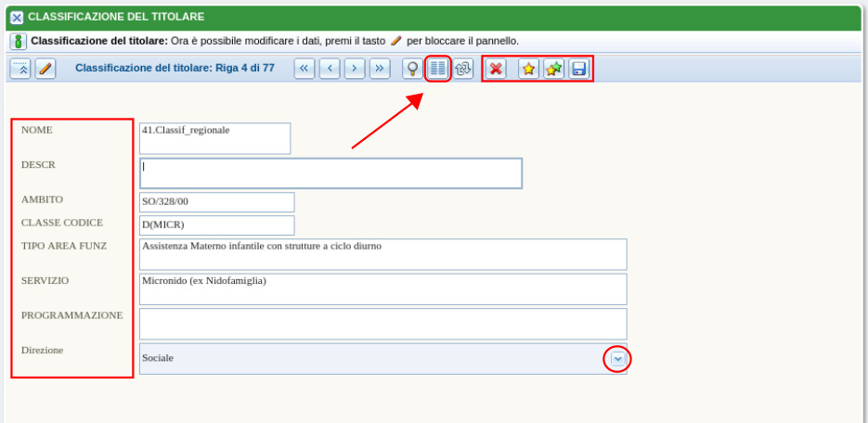Go to the next record
This screenshot has width=868, height=423.
355,69
